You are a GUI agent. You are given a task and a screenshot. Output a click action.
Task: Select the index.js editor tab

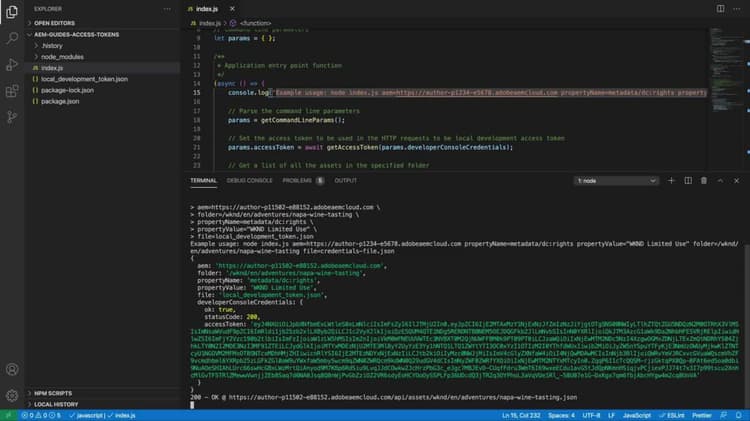pyautogui.click(x=207, y=9)
